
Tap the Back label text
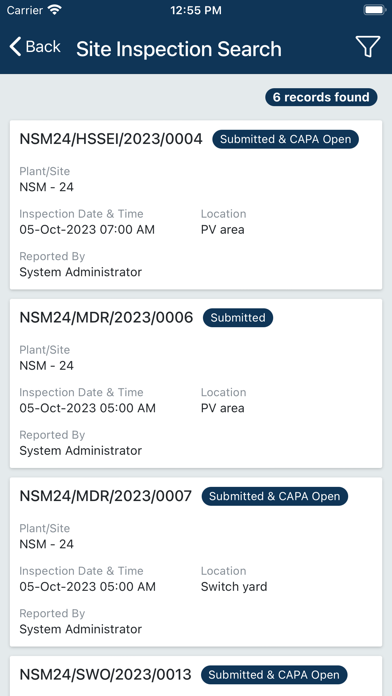coord(43,47)
